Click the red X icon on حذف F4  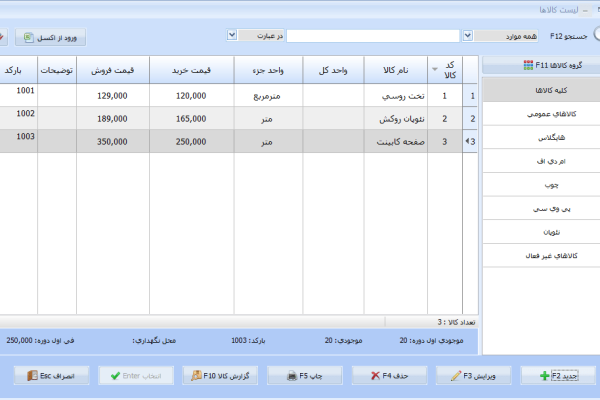[x=375, y=376]
